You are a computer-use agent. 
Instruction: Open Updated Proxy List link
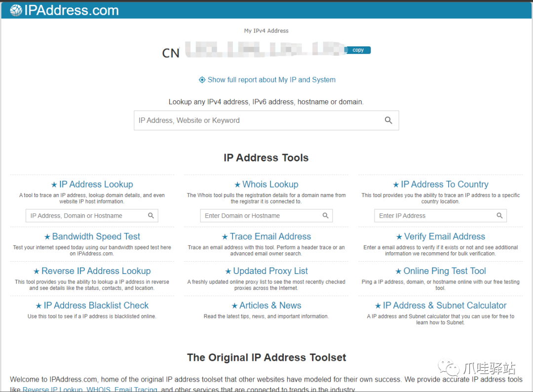pos(270,271)
